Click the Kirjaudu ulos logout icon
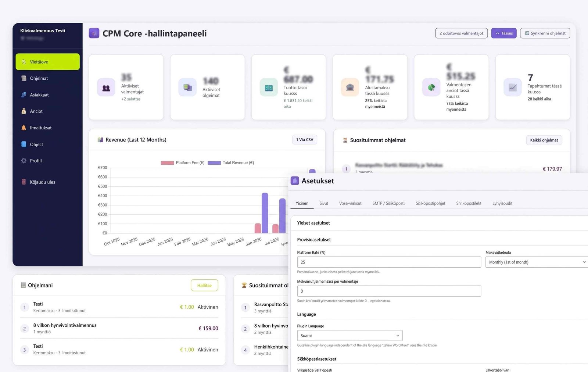 24,182
